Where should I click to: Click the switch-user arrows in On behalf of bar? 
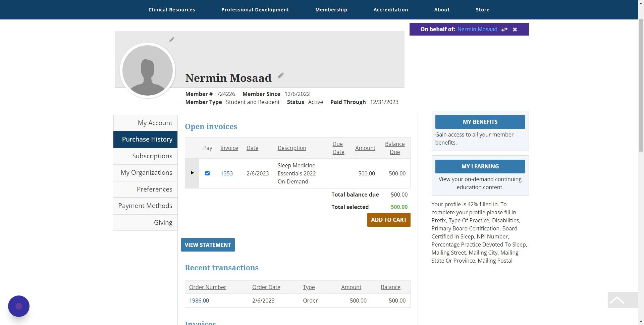[x=504, y=30]
